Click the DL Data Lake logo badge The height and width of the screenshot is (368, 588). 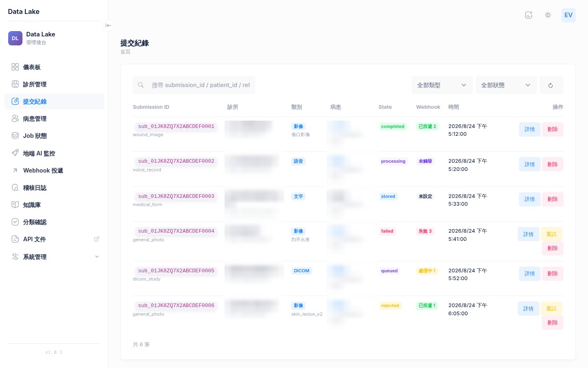coord(15,38)
